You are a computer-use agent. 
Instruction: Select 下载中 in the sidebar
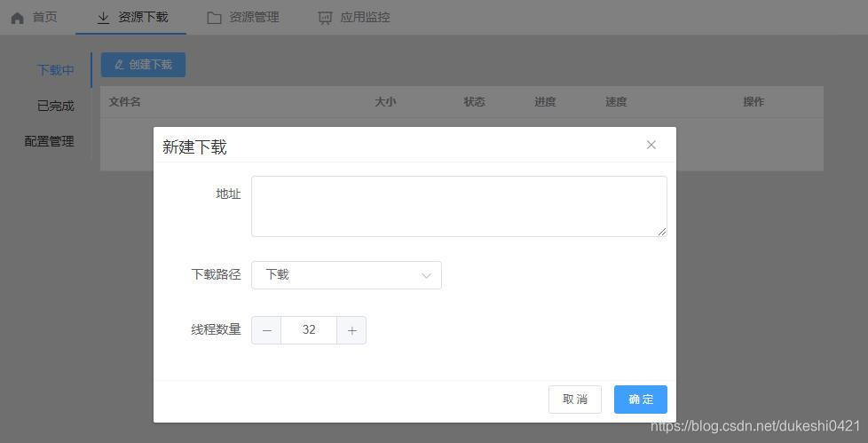tap(55, 70)
